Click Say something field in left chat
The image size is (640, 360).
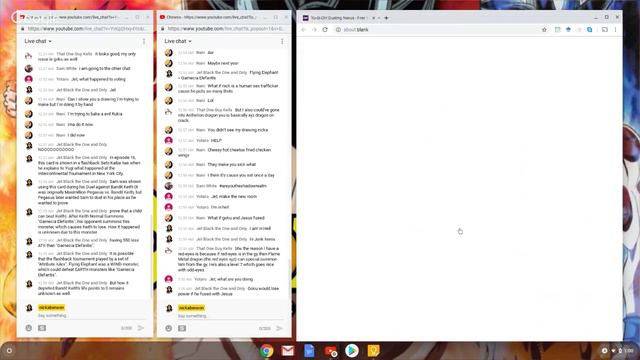91,316
